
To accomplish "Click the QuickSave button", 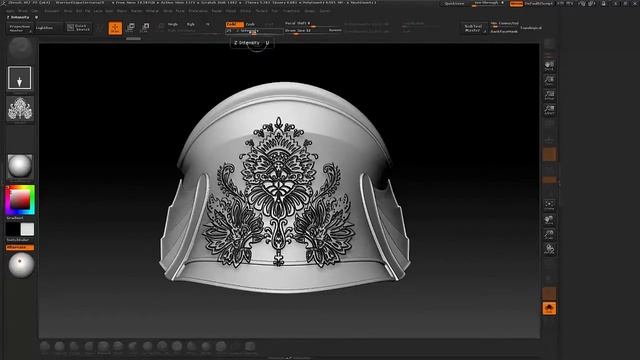I will 454,4.
